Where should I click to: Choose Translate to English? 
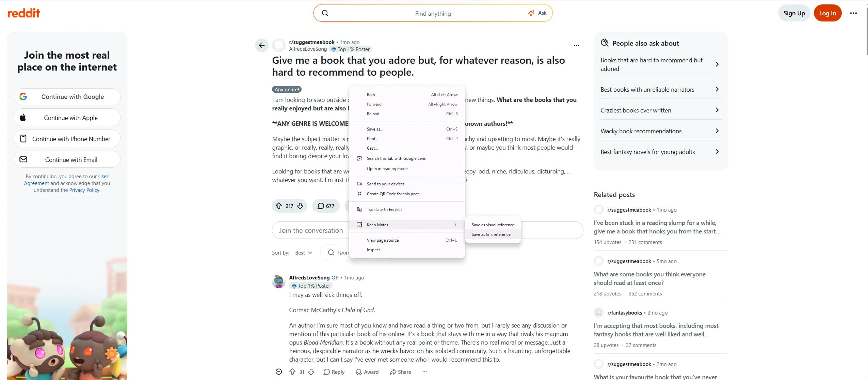tap(407, 209)
